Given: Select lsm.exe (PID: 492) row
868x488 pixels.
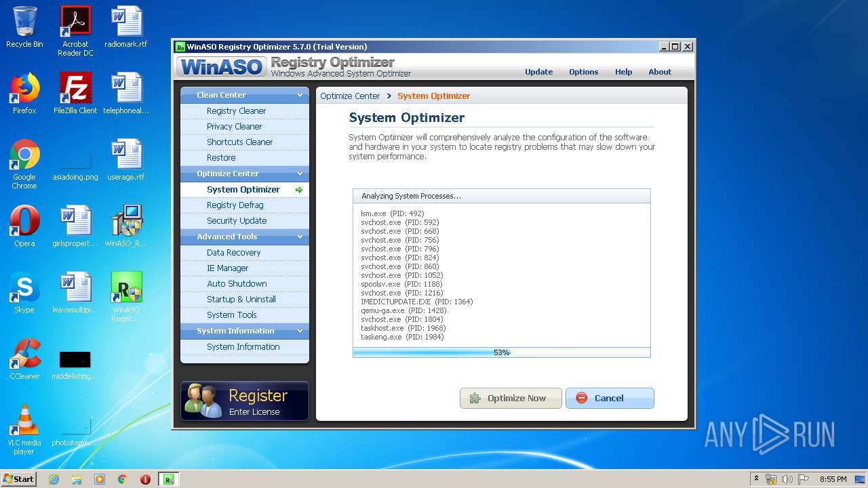Looking at the screenshot, I should [393, 213].
